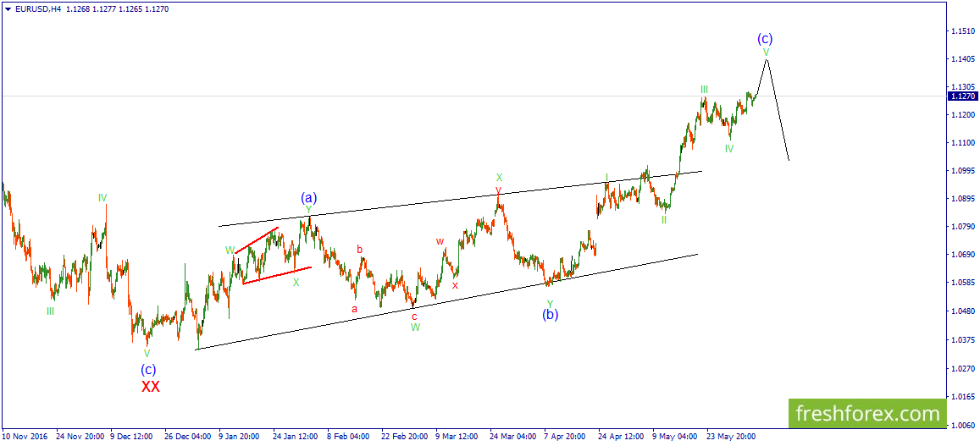Image resolution: width=980 pixels, height=446 pixels.
Task: Click the 1.0790 price axis label
Action: 962,227
